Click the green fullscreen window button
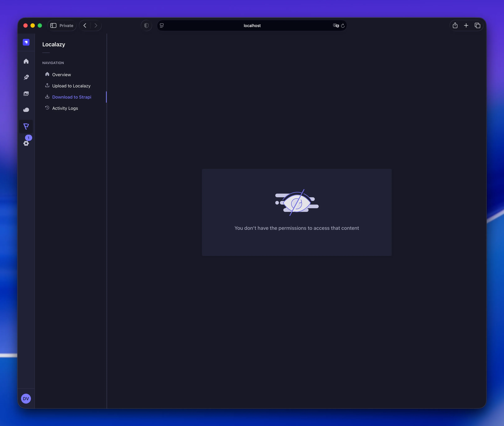The image size is (504, 426). [40, 26]
